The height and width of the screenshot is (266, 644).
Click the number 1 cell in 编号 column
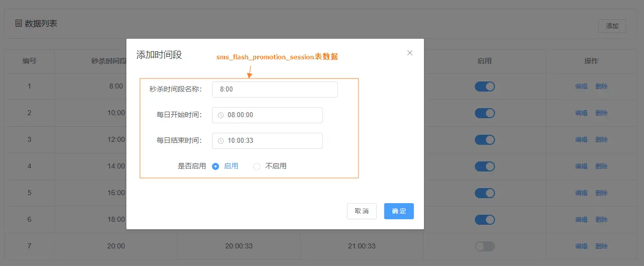click(29, 86)
